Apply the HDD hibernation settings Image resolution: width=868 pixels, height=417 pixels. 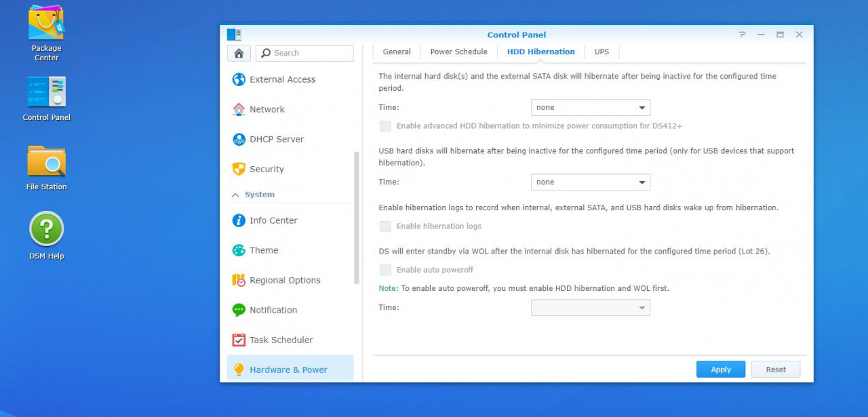[720, 369]
